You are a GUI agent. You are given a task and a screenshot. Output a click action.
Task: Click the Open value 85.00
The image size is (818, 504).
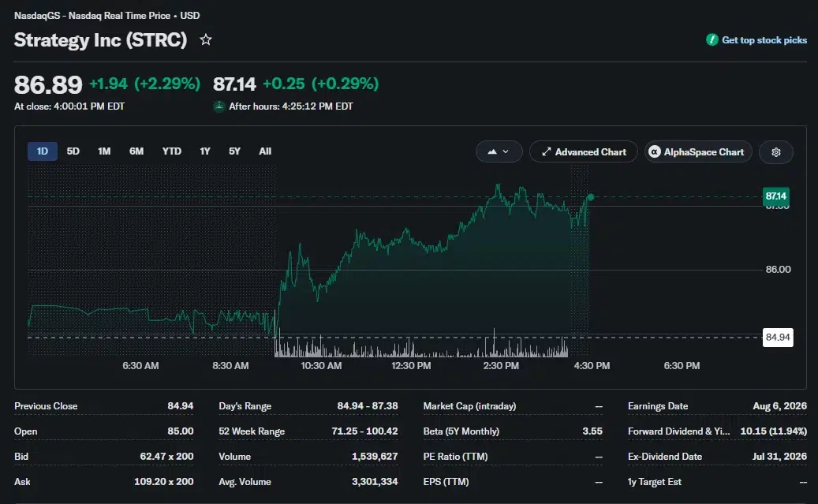tap(181, 431)
